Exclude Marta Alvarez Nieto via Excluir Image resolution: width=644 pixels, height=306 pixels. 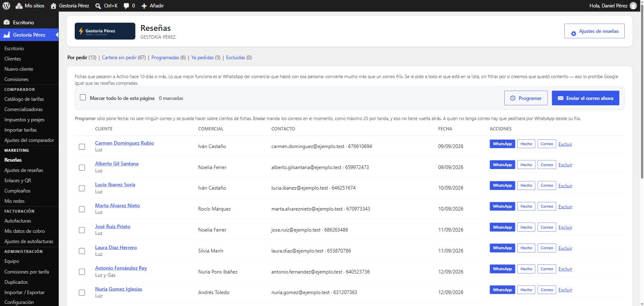pyautogui.click(x=565, y=206)
